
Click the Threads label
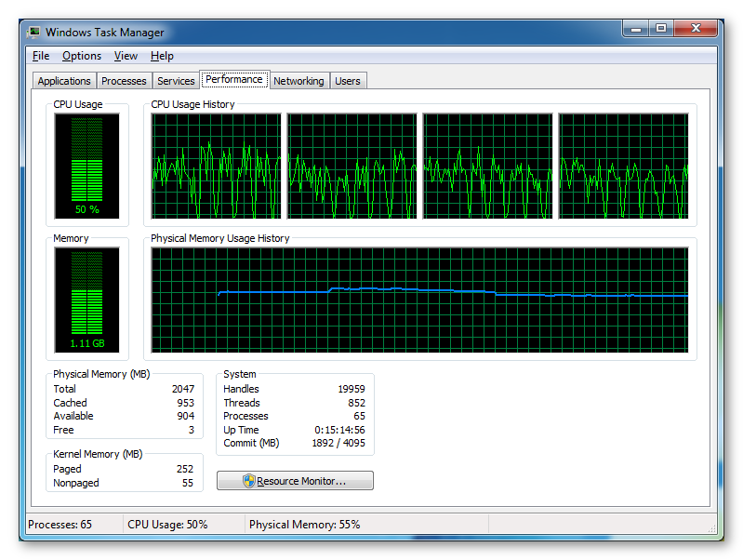coord(242,403)
